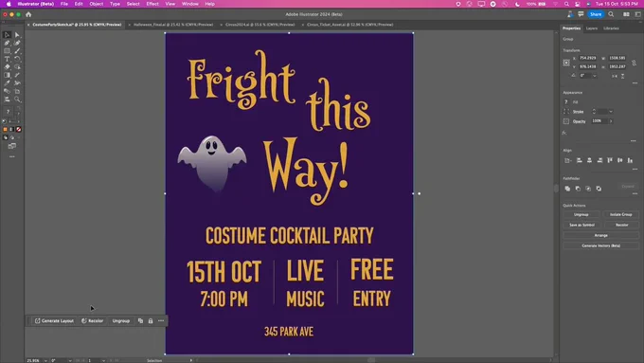Select the Zoom tool in toolbar

(17, 100)
